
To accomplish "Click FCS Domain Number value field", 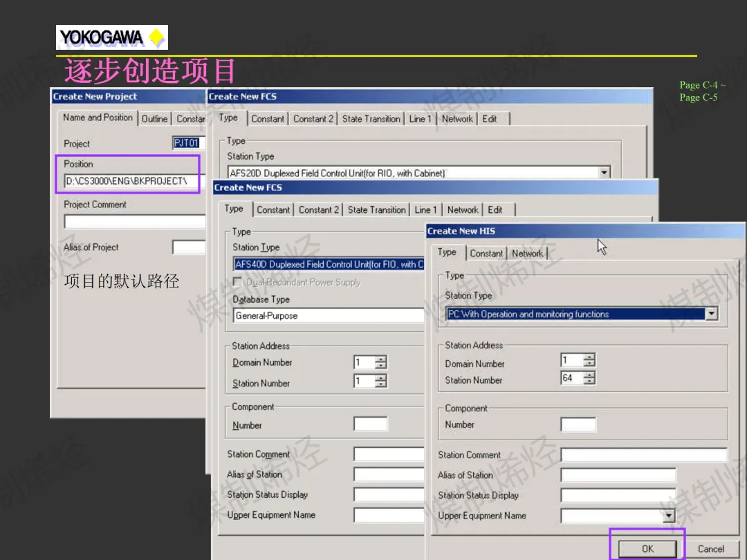I will coord(364,362).
